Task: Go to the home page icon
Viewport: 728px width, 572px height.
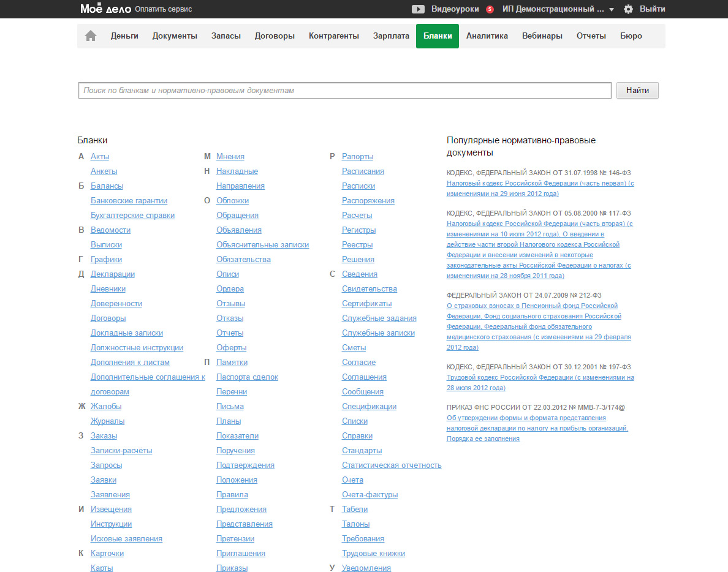Action: (91, 36)
